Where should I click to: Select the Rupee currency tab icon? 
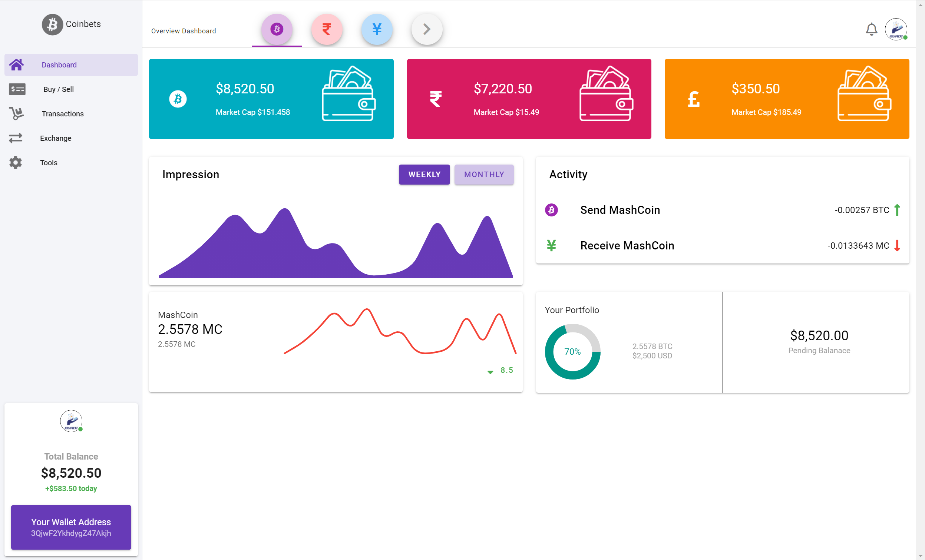pyautogui.click(x=327, y=29)
